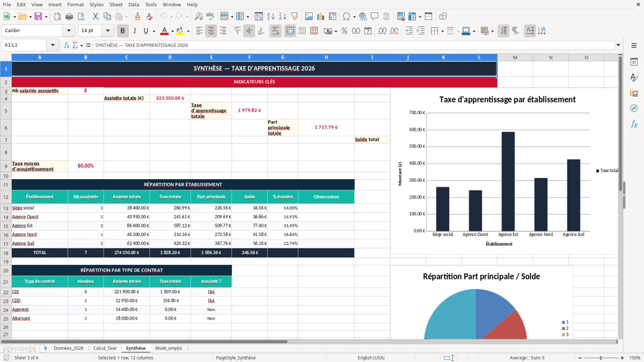
Task: Open the 14 pt font size dropdown
Action: tap(107, 31)
